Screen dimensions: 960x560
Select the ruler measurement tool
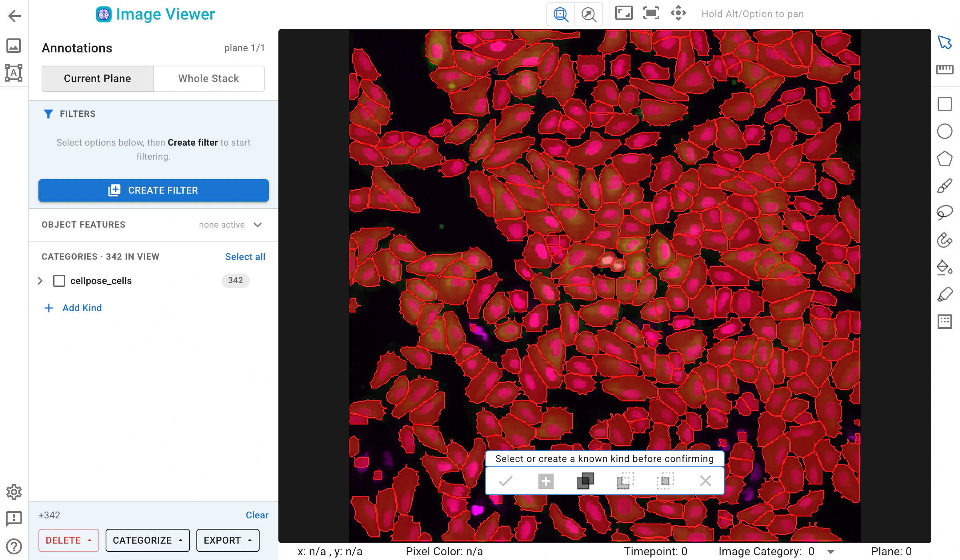pos(944,70)
